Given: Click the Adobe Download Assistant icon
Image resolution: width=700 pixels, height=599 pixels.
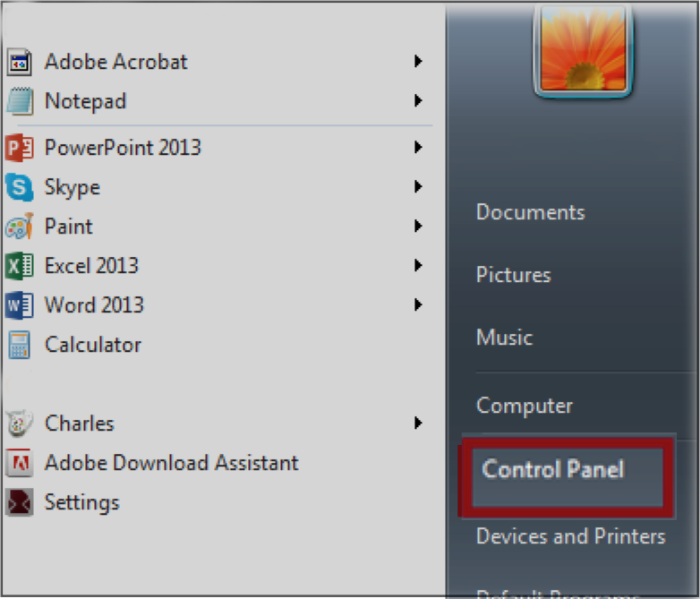Looking at the screenshot, I should 19,463.
